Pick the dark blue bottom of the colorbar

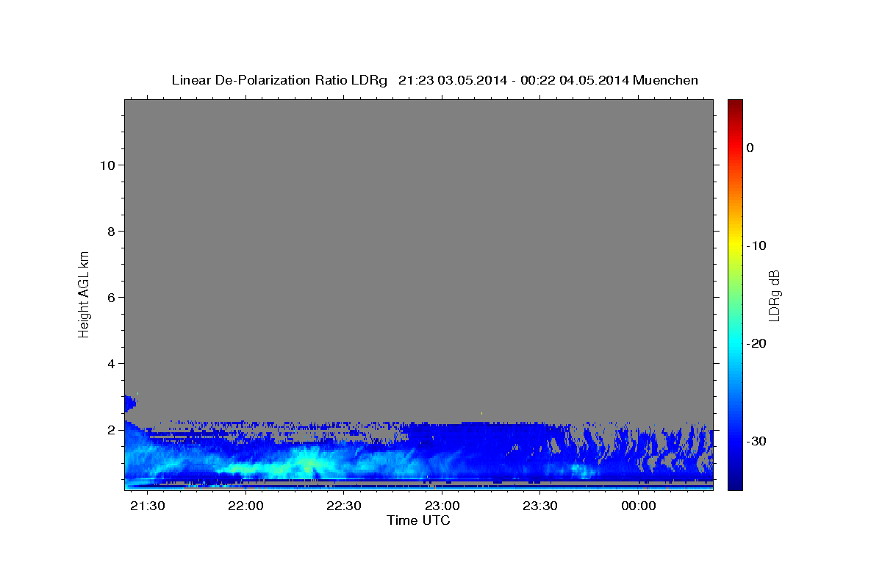point(735,484)
